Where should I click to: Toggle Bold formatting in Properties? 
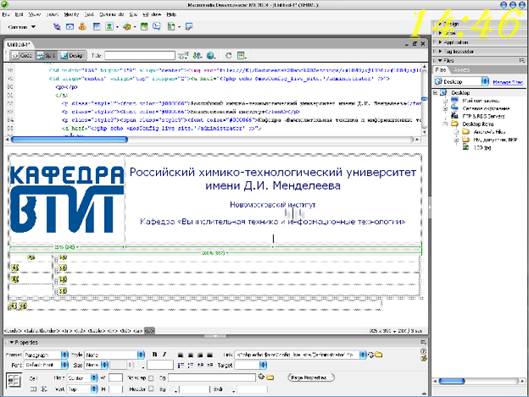point(155,355)
